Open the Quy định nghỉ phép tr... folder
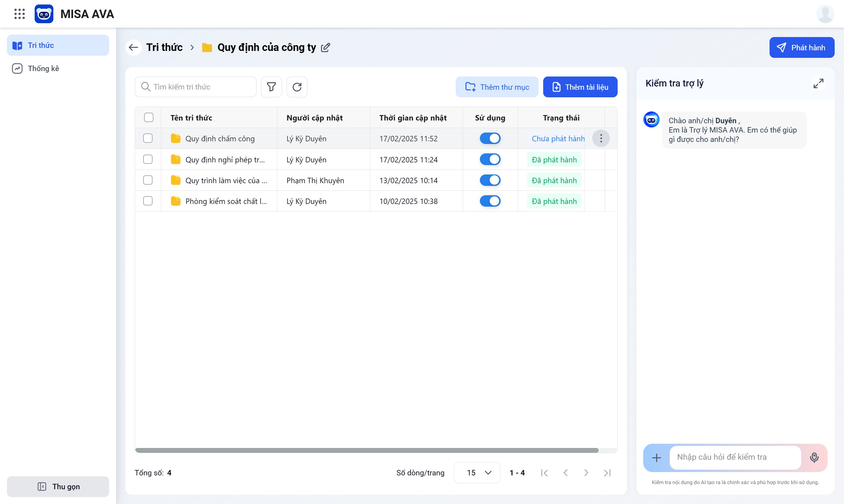This screenshot has height=504, width=844. click(225, 160)
